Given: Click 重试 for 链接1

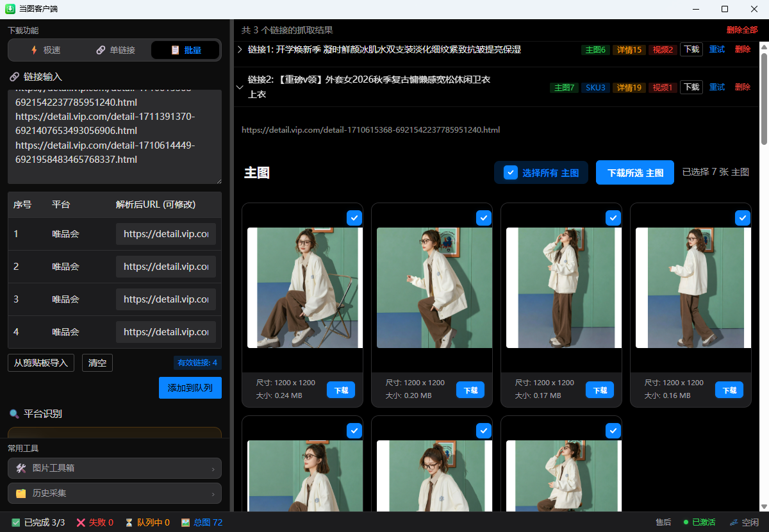Looking at the screenshot, I should click(x=717, y=49).
